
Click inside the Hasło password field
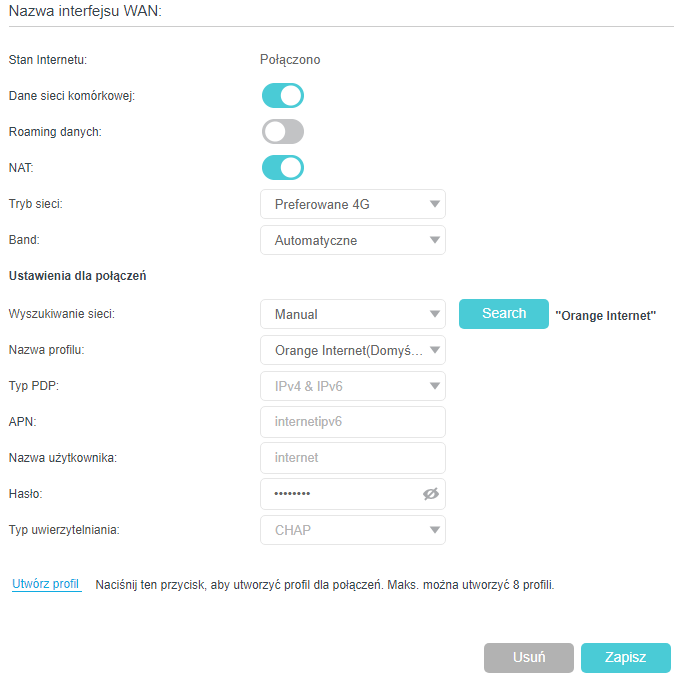pos(340,494)
